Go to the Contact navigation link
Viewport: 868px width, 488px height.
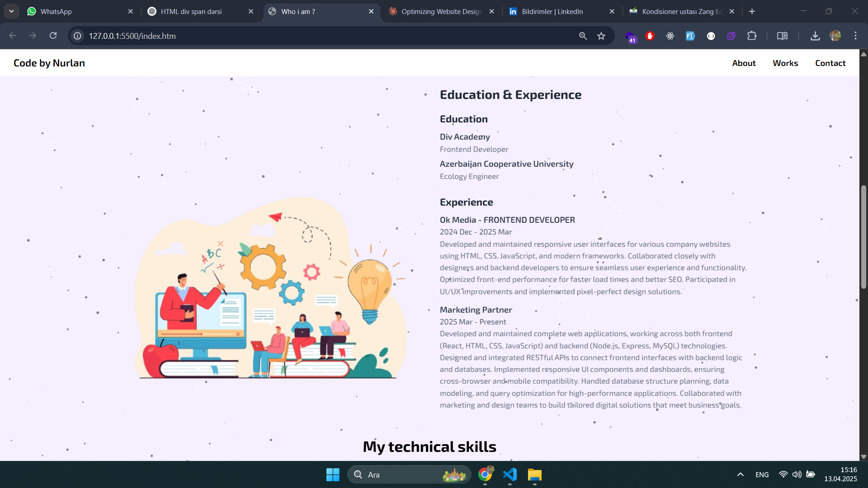point(830,63)
